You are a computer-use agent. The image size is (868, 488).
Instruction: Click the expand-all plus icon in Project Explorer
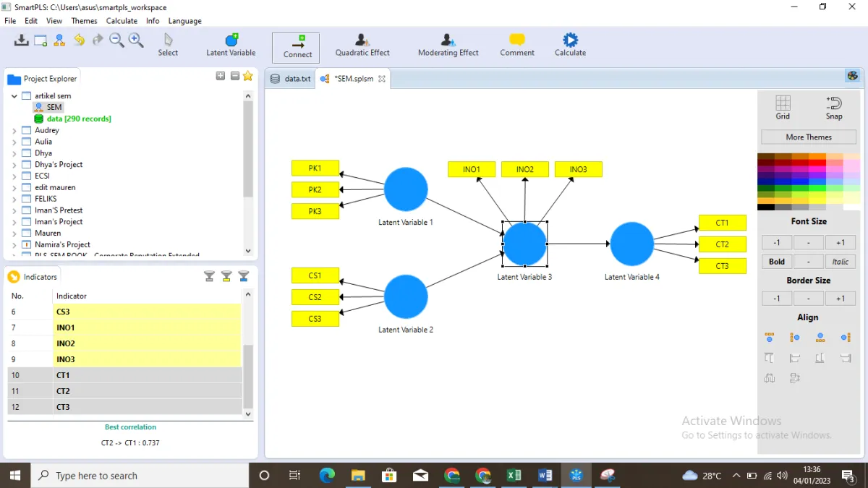221,76
